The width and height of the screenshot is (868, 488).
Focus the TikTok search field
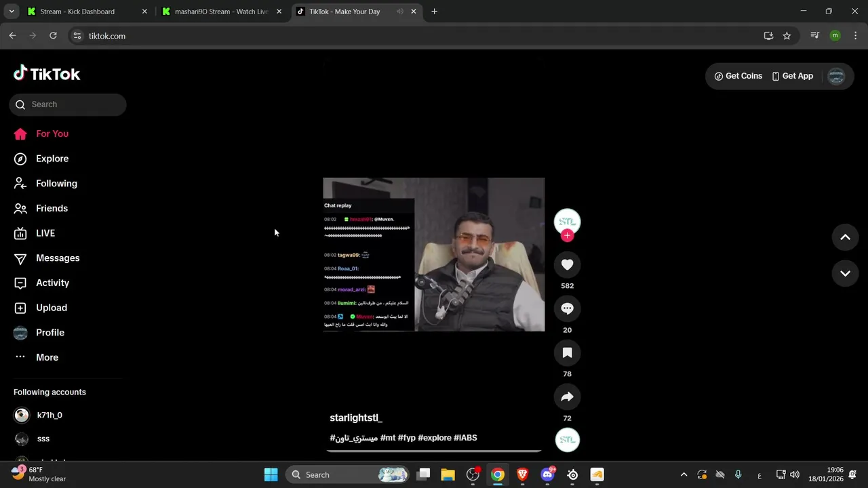68,104
